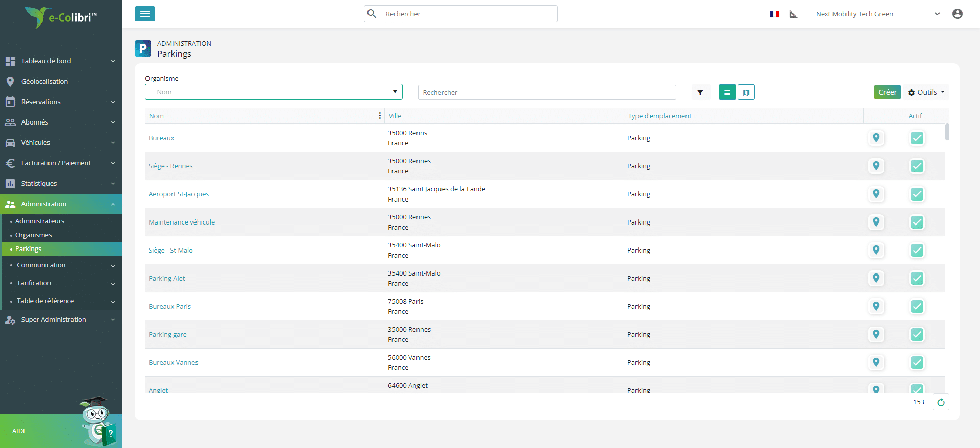Open the Communication submenu
This screenshot has width=980, height=448.
(61, 265)
